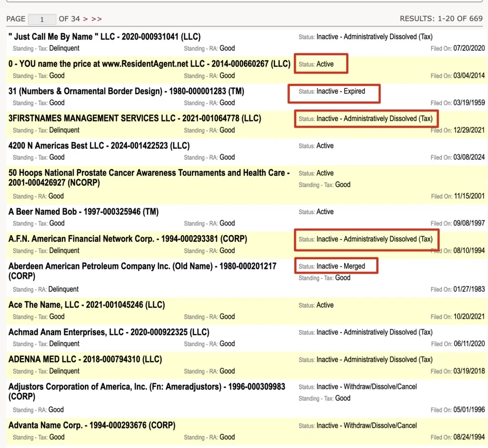Click the "RESULTS: 1-20 OF 669" text
The height and width of the screenshot is (448, 488).
tap(441, 19)
